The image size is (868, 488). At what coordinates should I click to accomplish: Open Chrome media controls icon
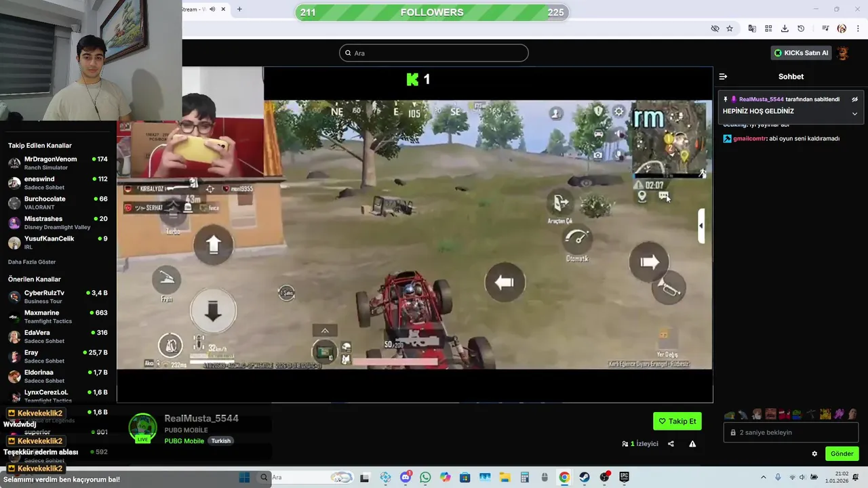(x=825, y=28)
